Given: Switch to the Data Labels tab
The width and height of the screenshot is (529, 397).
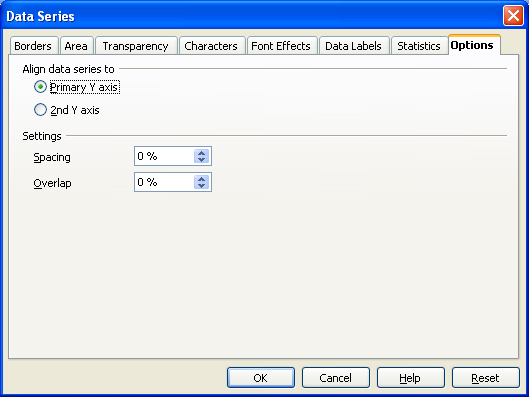Looking at the screenshot, I should (354, 46).
